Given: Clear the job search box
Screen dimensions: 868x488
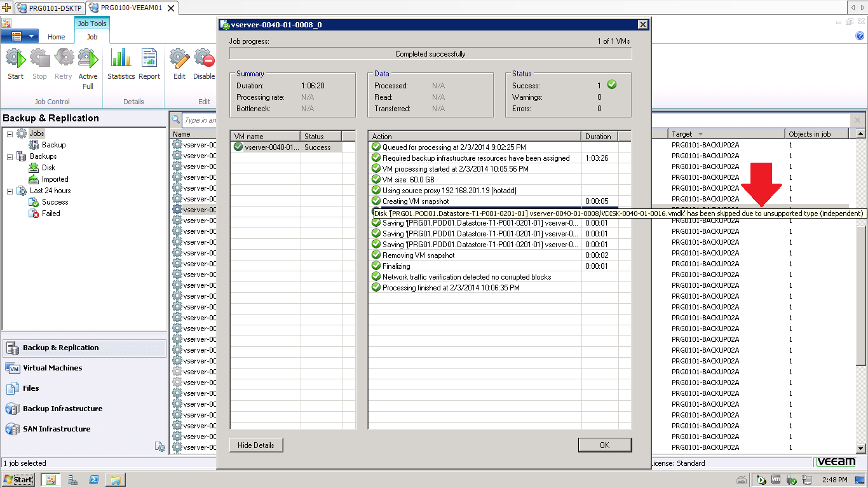Looking at the screenshot, I should pyautogui.click(x=857, y=120).
